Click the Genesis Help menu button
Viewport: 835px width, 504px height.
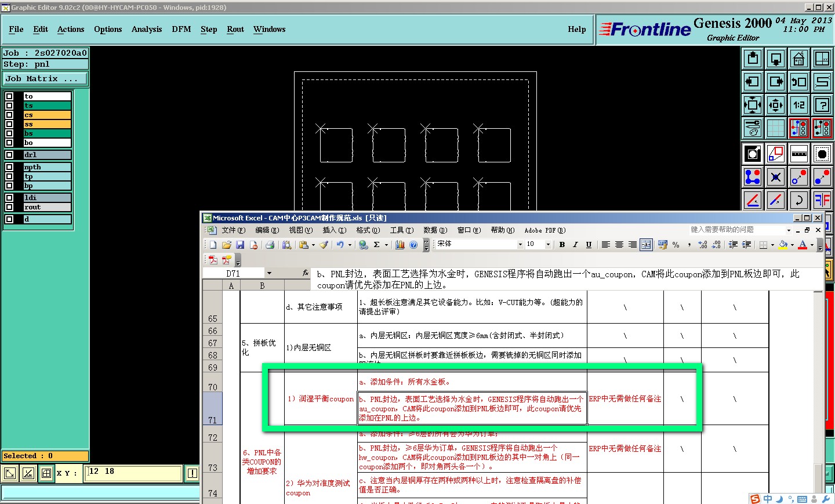pos(576,29)
